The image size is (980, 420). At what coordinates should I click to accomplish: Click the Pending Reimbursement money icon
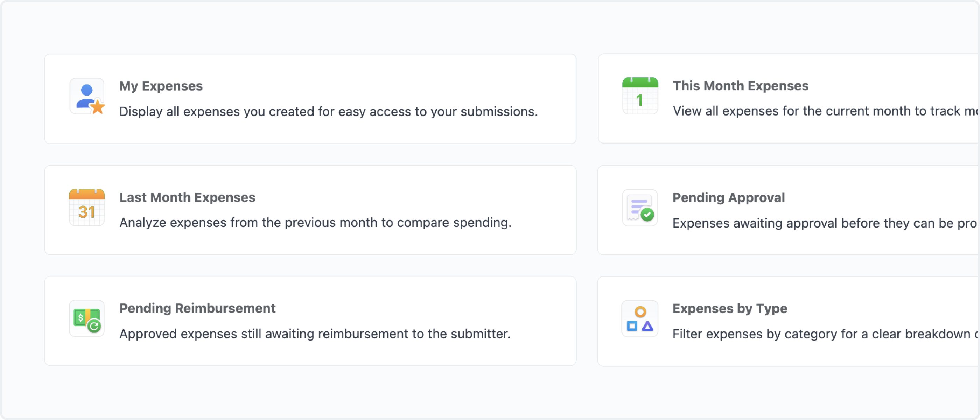click(x=87, y=318)
